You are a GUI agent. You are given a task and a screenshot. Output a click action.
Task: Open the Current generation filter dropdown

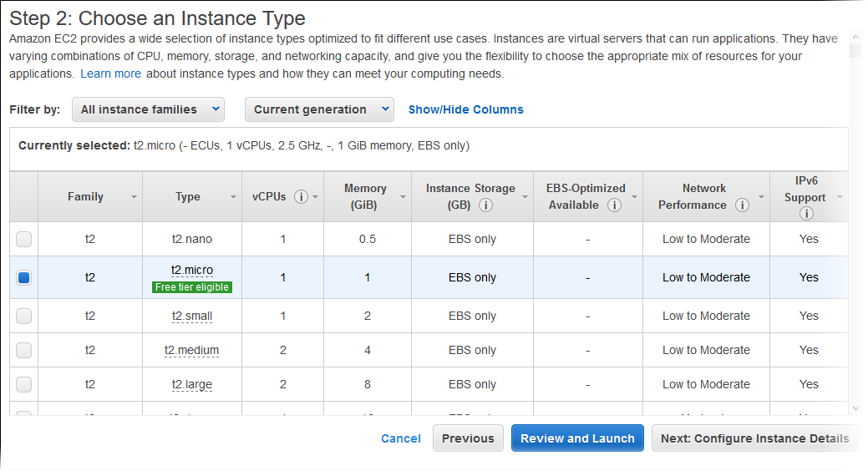(319, 109)
